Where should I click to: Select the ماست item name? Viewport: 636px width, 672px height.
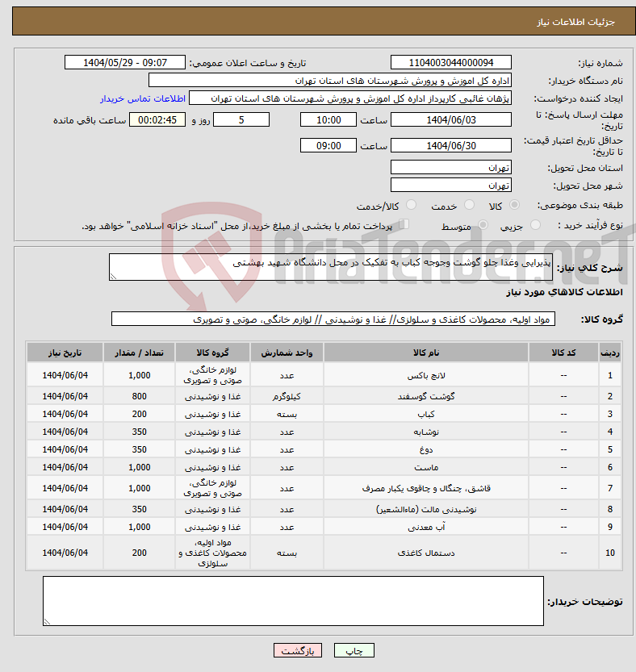(x=426, y=468)
